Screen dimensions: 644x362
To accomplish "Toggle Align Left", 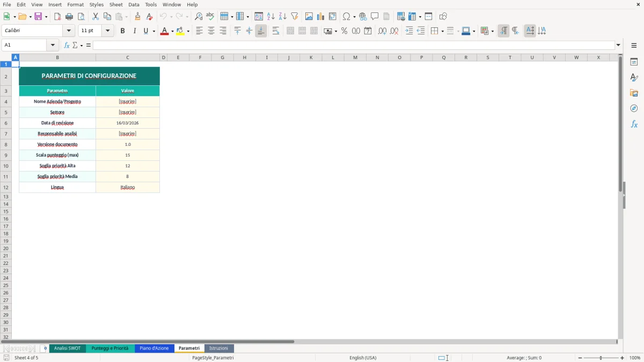I will (199, 31).
